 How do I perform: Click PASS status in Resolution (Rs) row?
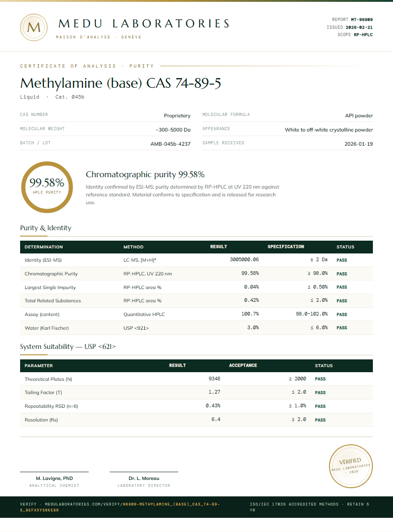[x=320, y=420]
